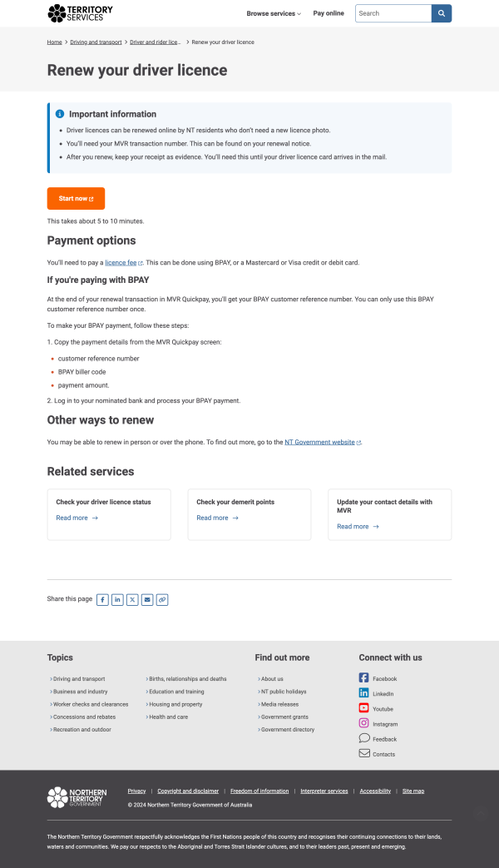Share this page on X
499x868 pixels.
[x=132, y=599]
